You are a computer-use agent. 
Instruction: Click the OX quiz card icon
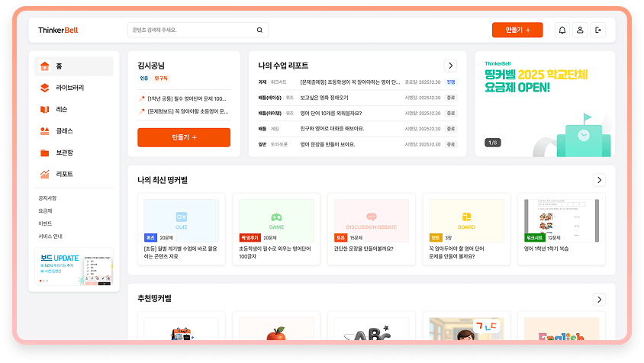click(181, 217)
